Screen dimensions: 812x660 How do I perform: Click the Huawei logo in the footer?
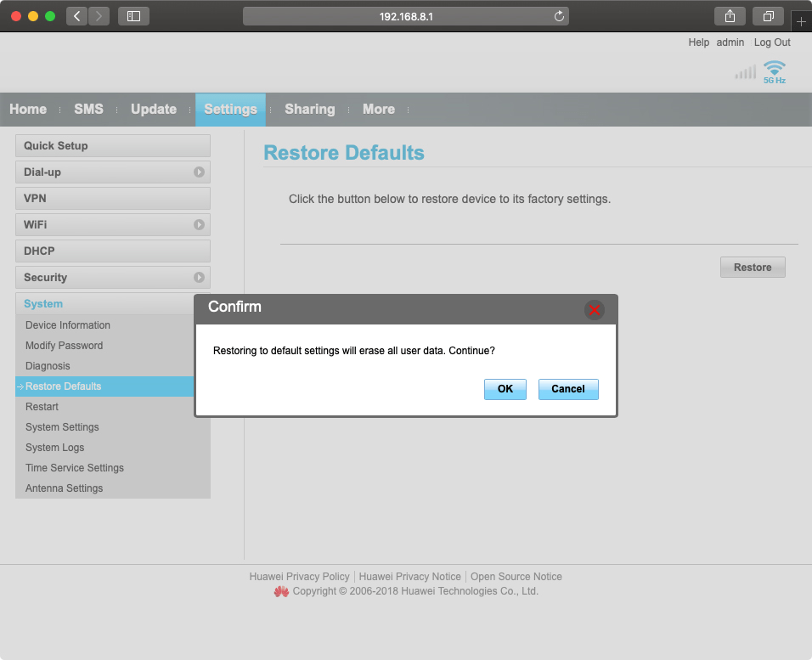point(281,591)
